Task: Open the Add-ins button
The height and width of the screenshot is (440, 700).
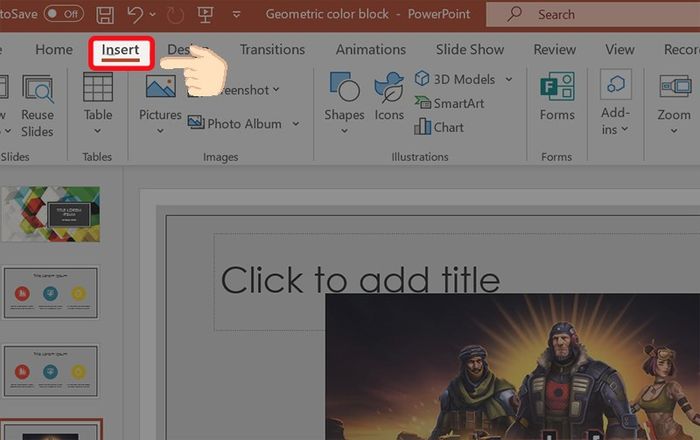Action: click(616, 102)
